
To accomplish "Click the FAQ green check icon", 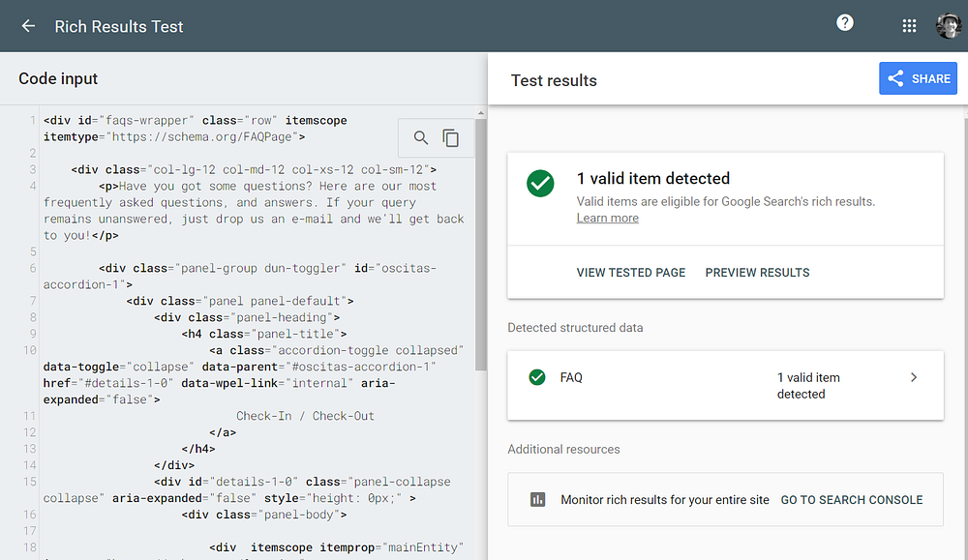I will 537,377.
